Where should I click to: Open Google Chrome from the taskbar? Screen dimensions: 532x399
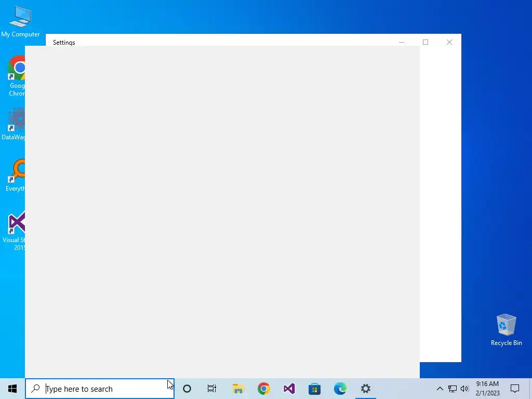(263, 389)
